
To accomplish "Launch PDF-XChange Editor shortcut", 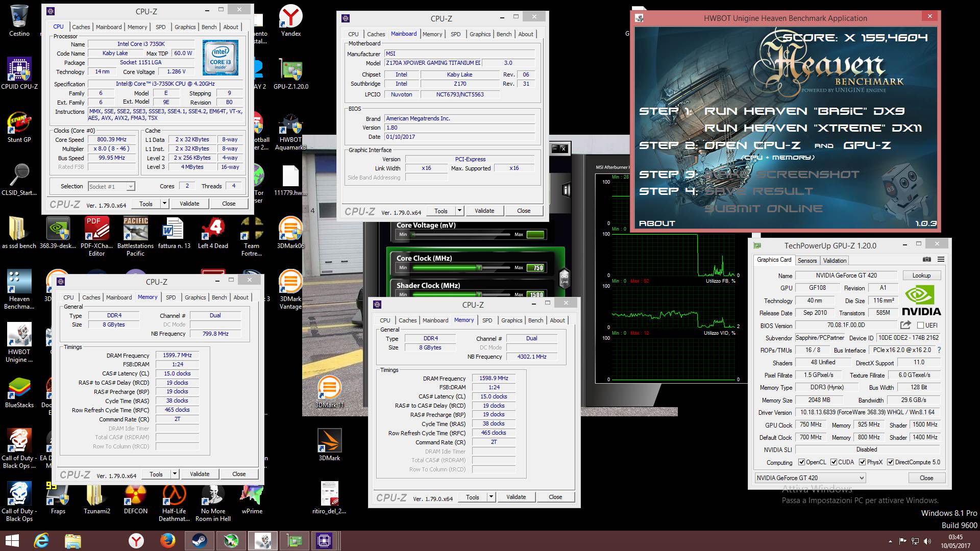I will pos(97,237).
